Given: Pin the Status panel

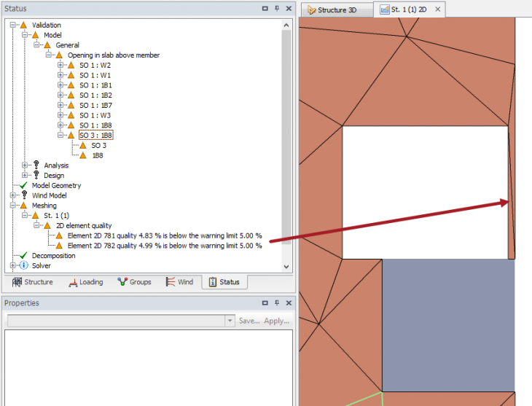Looking at the screenshot, I should 277,9.
